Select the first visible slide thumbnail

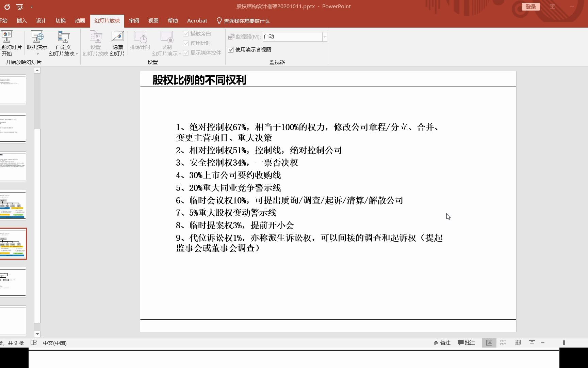13,89
